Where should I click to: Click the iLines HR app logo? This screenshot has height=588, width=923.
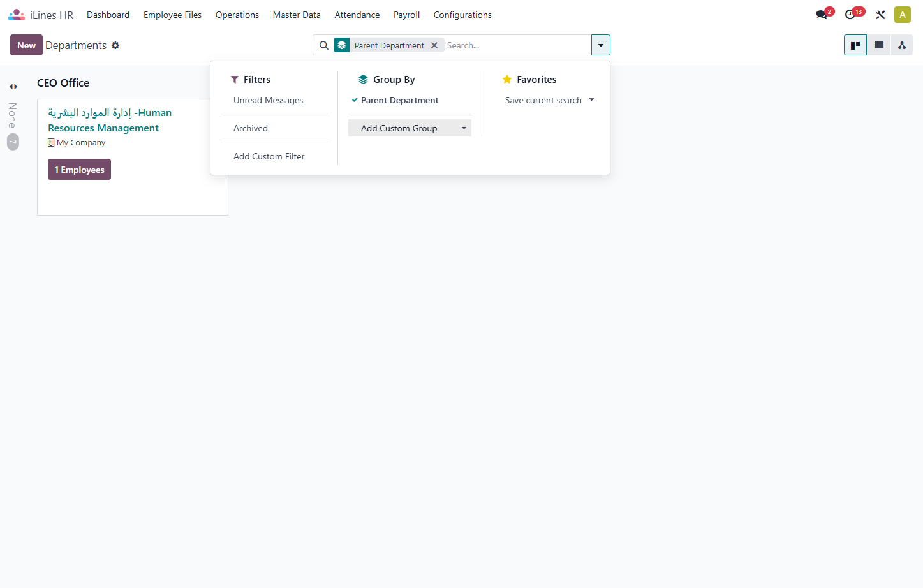(17, 15)
